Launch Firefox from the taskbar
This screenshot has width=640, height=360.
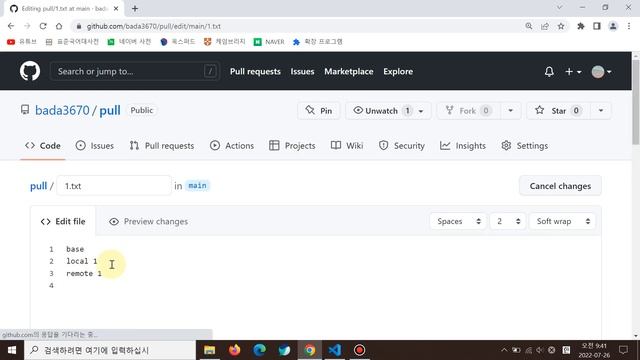click(234, 350)
